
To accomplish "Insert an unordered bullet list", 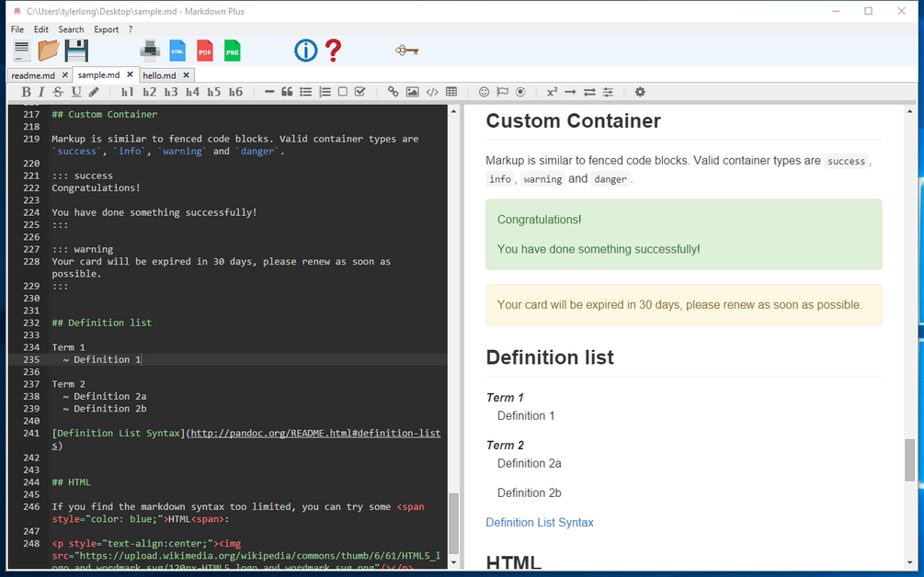I will (305, 92).
